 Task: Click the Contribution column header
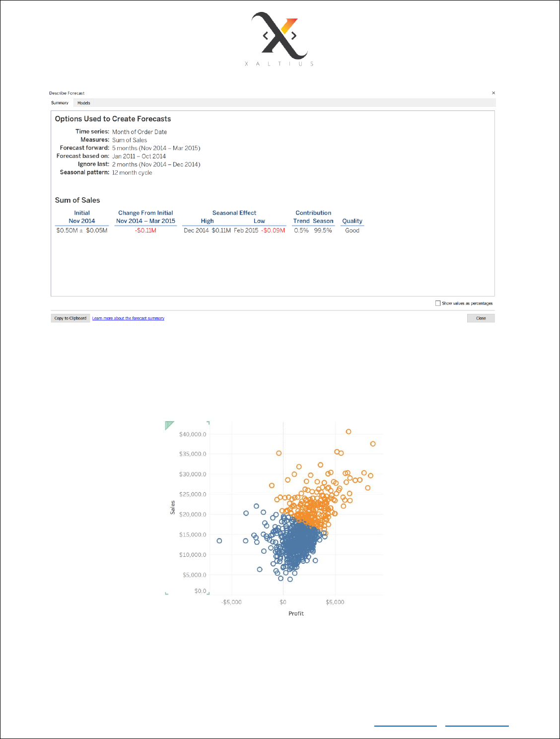coord(313,213)
